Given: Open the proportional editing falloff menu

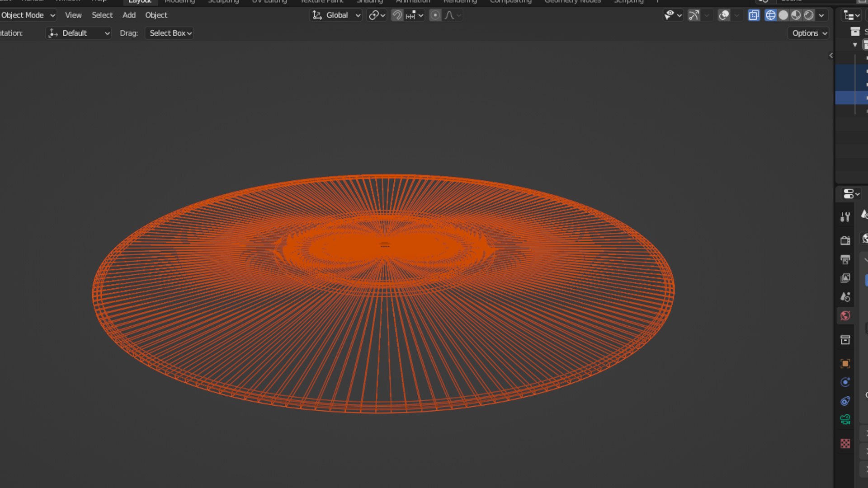Looking at the screenshot, I should point(453,15).
